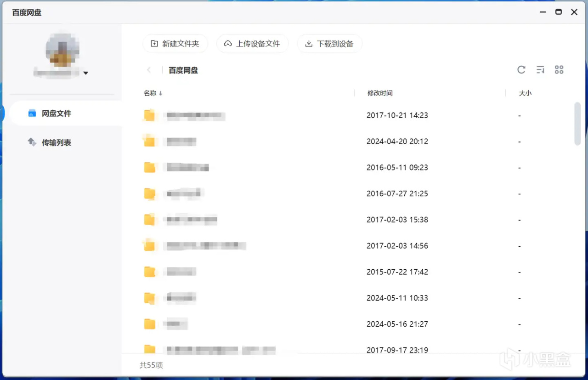Screen dimensions: 588x380
Task: Click the 下载到设备 button
Action: pos(330,44)
